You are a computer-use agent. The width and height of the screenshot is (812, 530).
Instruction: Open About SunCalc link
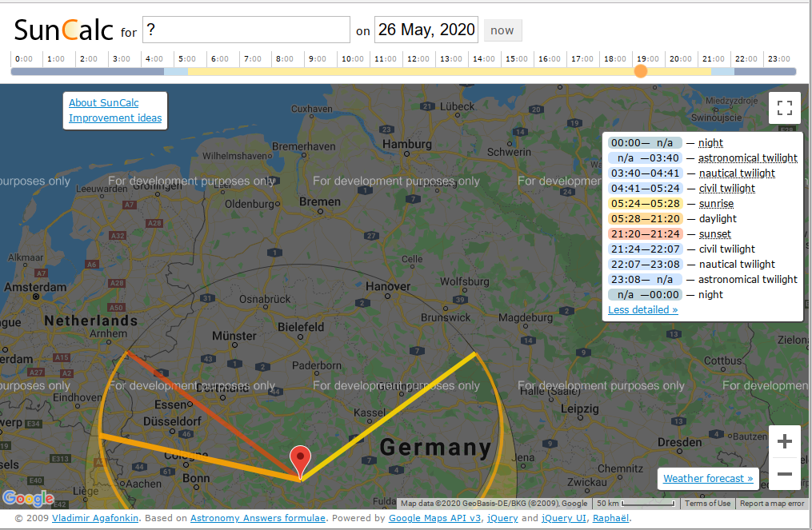pyautogui.click(x=103, y=102)
